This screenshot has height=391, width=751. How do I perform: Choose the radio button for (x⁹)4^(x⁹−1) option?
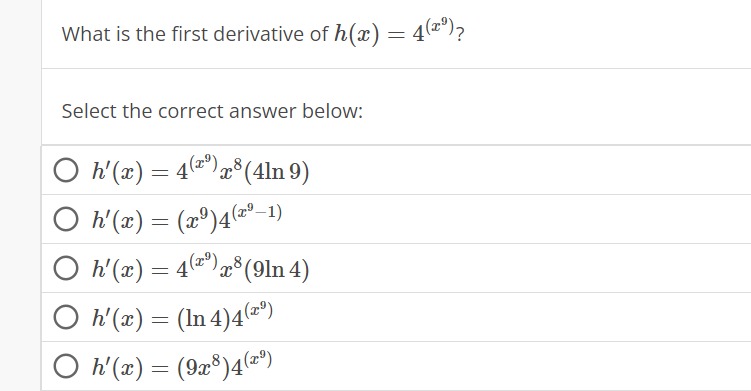(x=66, y=219)
